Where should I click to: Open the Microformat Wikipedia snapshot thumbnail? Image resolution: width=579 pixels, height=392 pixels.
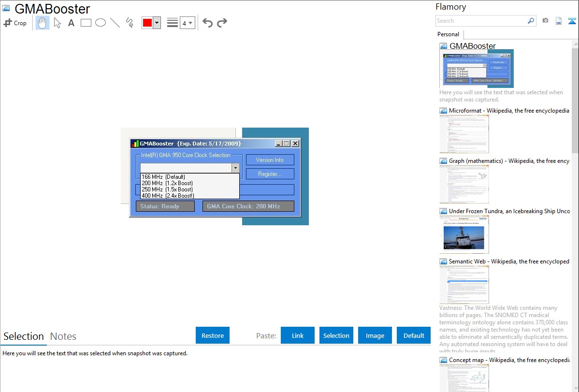click(x=464, y=134)
